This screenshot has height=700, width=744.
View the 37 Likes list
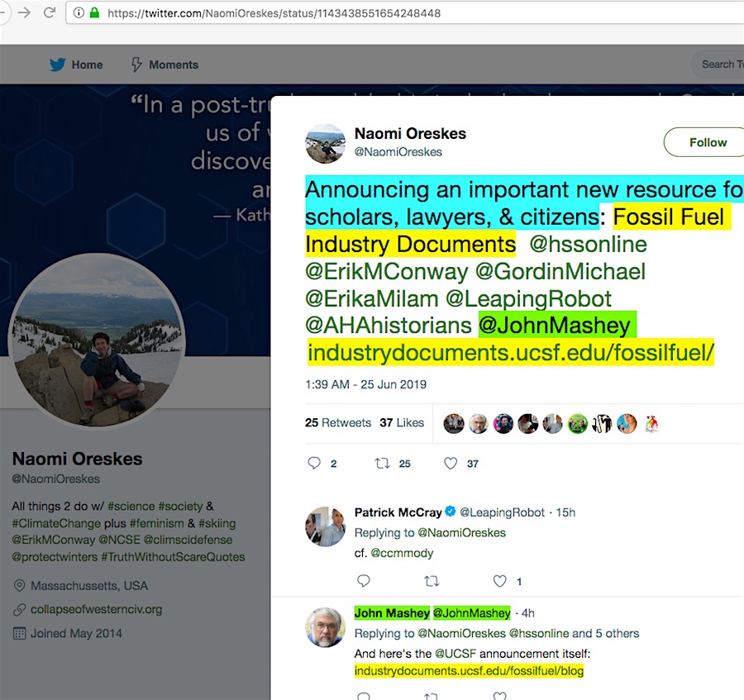[x=402, y=422]
